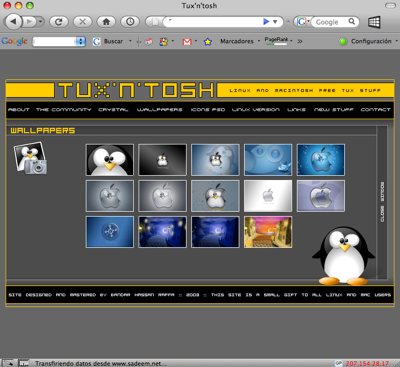The height and width of the screenshot is (367, 400).
Task: Open the address bar URL dropdown
Action: [275, 22]
